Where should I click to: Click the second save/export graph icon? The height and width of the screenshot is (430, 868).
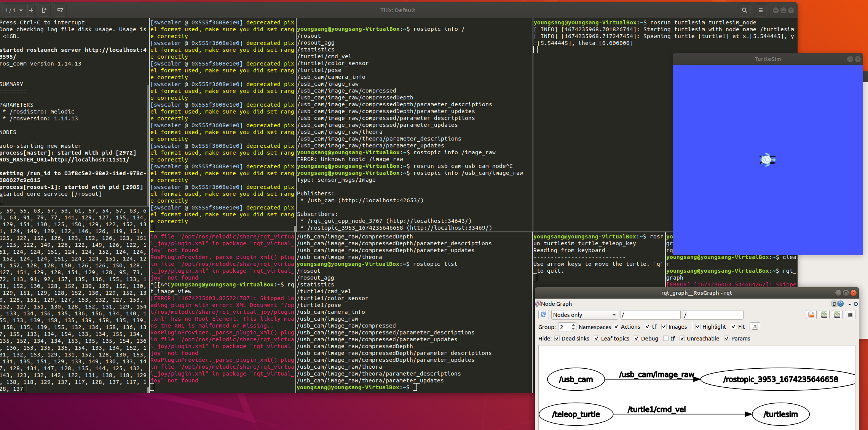[x=837, y=315]
